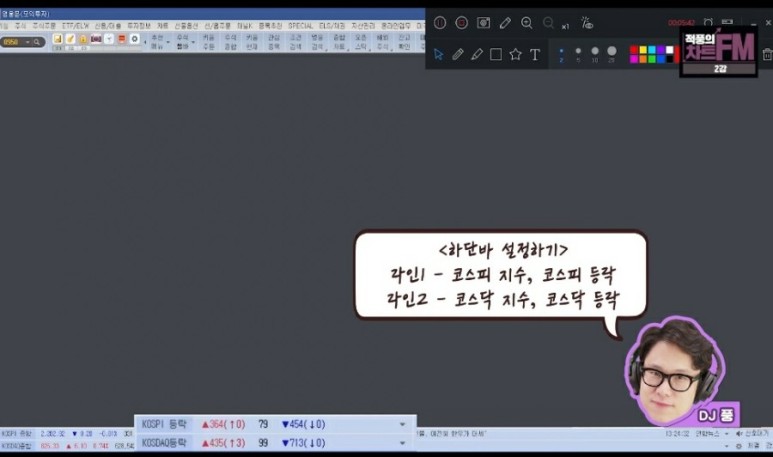
Task: Zoom in with the magnifier plus icon
Action: coord(527,23)
